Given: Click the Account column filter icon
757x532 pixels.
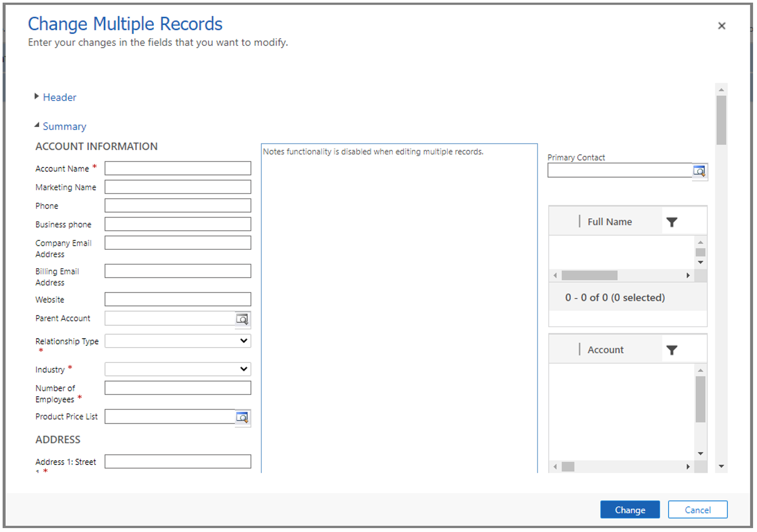Looking at the screenshot, I should 672,350.
